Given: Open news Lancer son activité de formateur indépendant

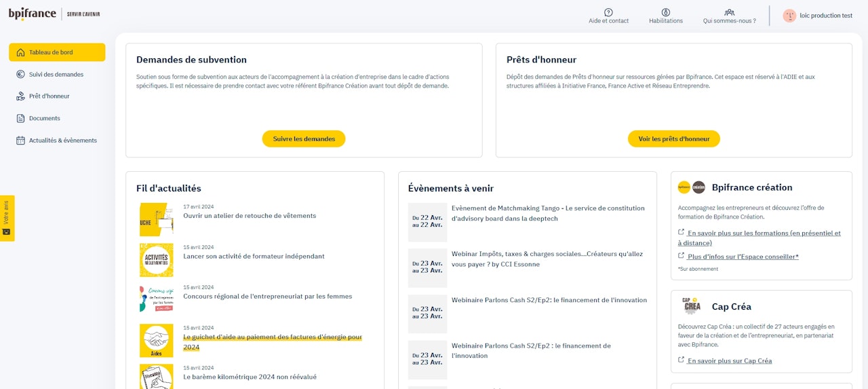Looking at the screenshot, I should tap(254, 257).
